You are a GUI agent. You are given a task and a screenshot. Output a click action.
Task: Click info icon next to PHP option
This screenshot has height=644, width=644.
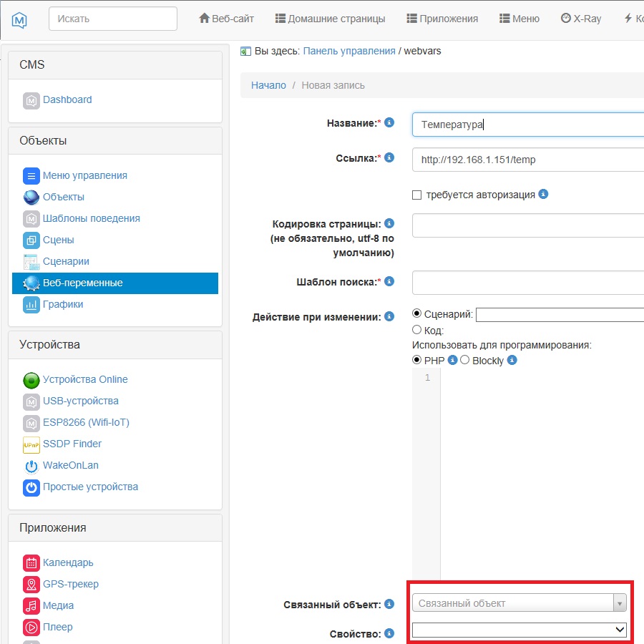pos(452,360)
